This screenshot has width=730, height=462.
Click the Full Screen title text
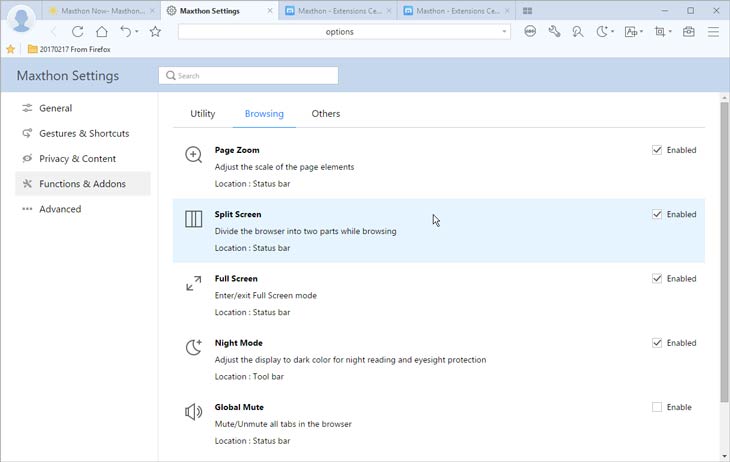236,279
